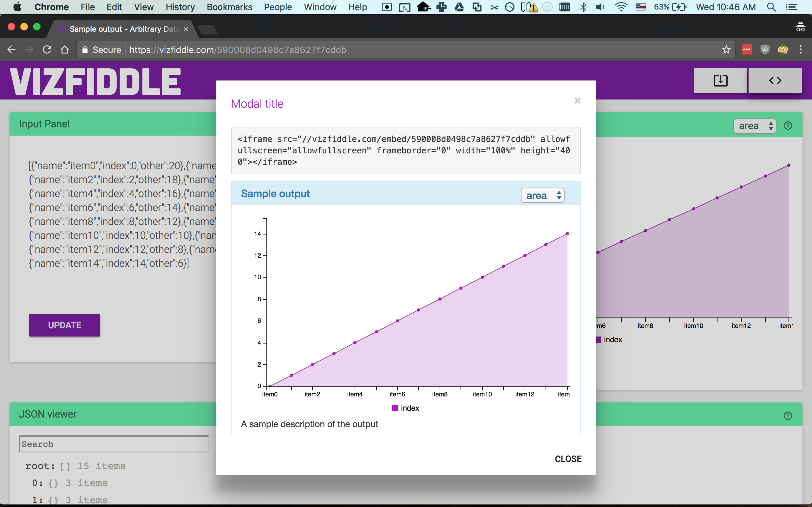Image resolution: width=812 pixels, height=507 pixels.
Task: Open the History menu
Action: click(x=180, y=7)
